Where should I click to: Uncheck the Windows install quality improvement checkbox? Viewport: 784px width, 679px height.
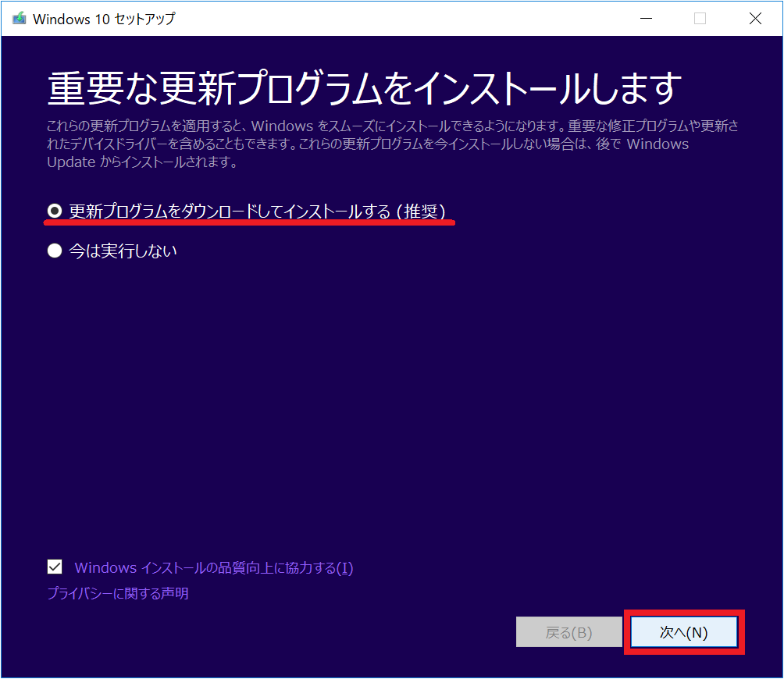pyautogui.click(x=55, y=567)
